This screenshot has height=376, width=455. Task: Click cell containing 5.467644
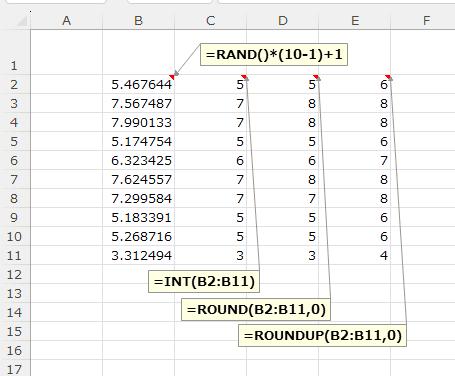(138, 84)
